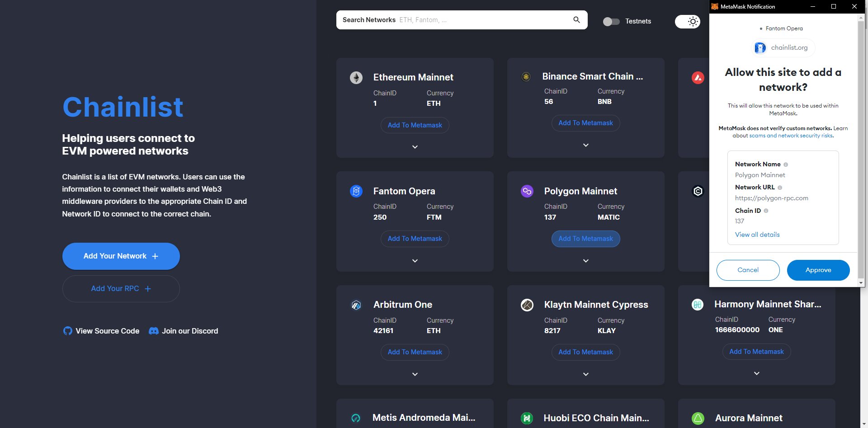Click the page scrollbar down arrow
The image size is (868, 428).
click(x=864, y=424)
